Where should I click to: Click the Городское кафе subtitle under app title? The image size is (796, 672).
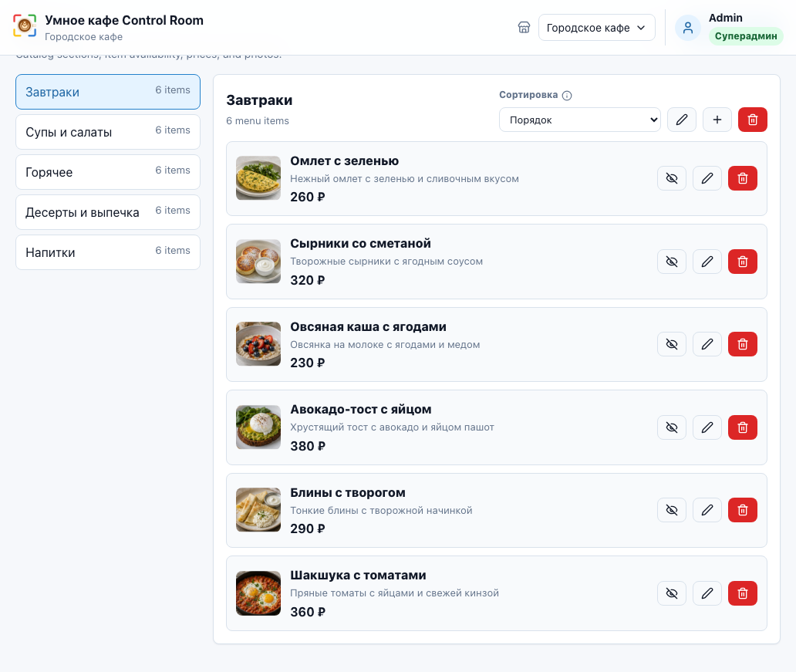84,37
